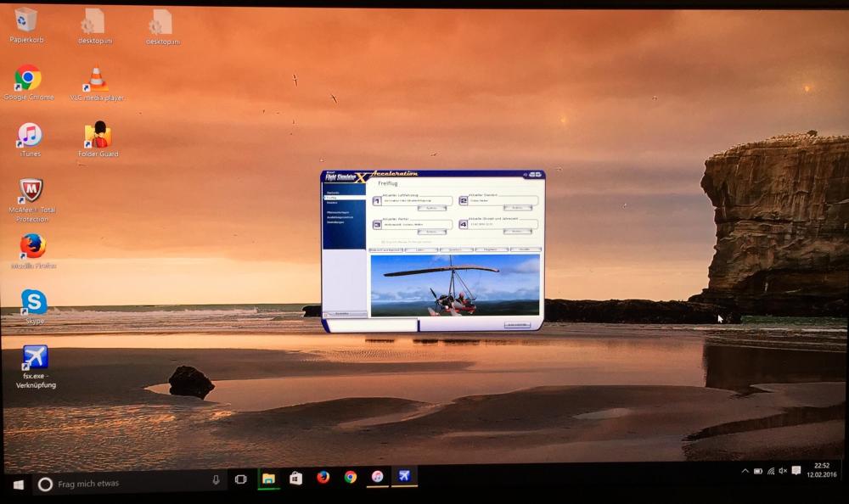
Task: Select McAfee Total Protection desktop icon
Action: point(31,190)
